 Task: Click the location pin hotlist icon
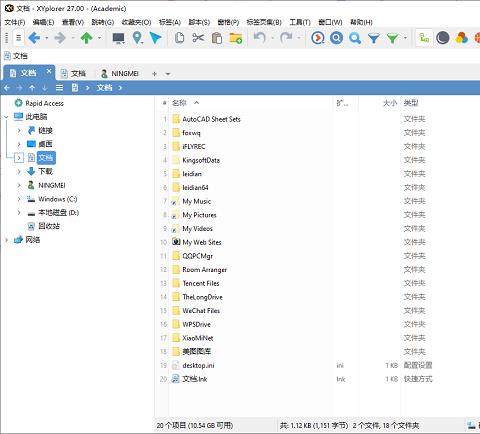137,38
